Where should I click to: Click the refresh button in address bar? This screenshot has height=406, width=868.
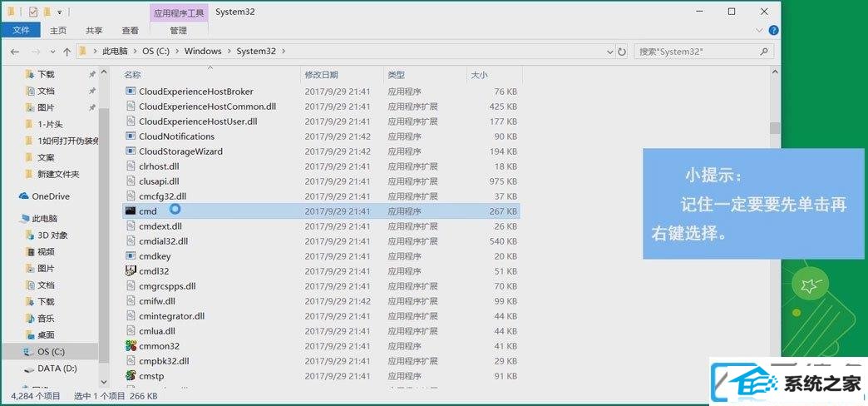click(x=622, y=52)
